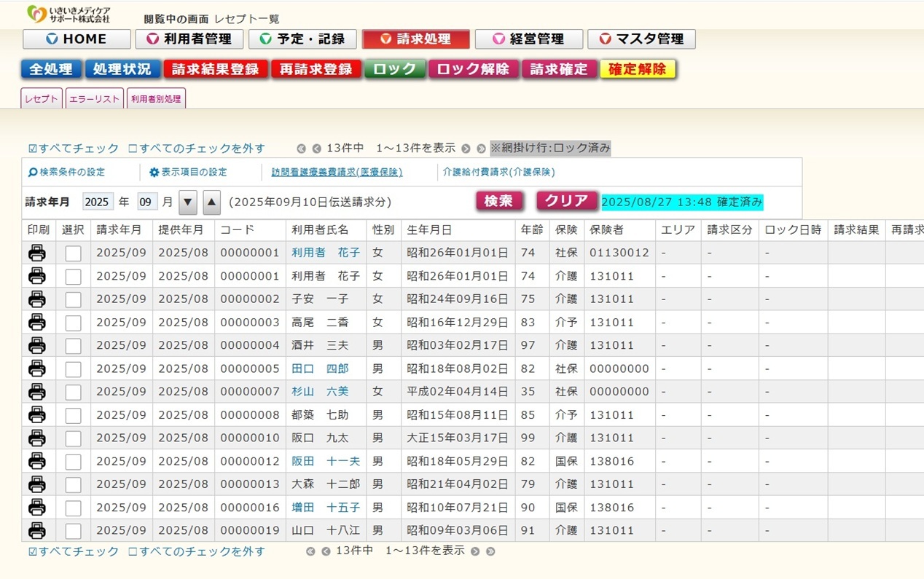The width and height of the screenshot is (924, 579).
Task: Click the print icon for 利用者 花子 社保 row
Action: tap(37, 253)
